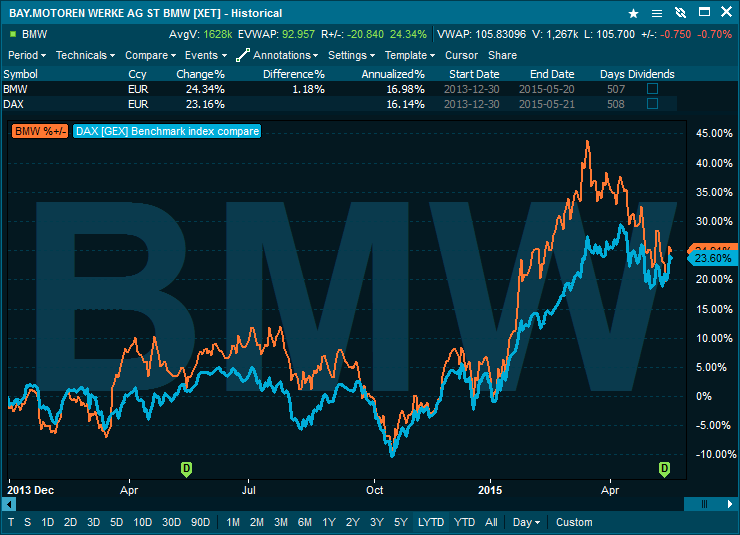Click the EVWAP value 92.957

click(x=298, y=34)
